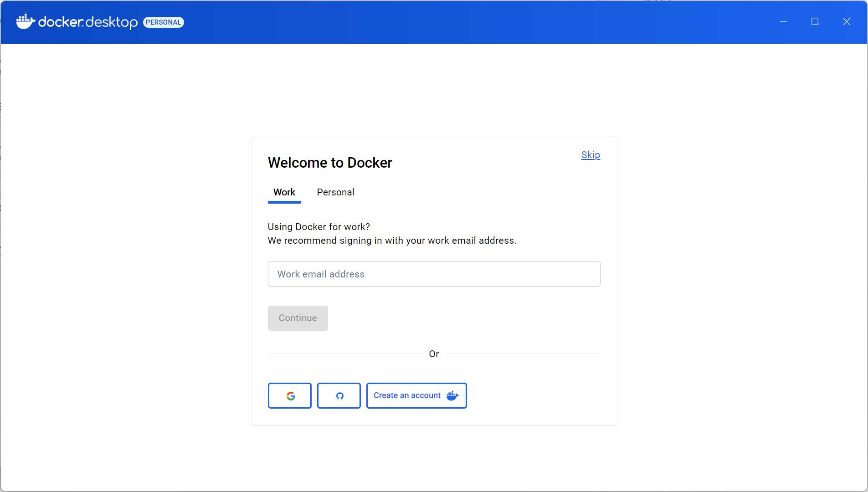The height and width of the screenshot is (492, 868).
Task: Switch to the Work tab
Action: (x=284, y=192)
